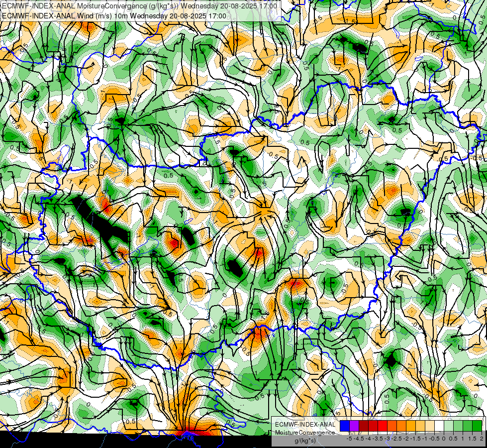Click the blue legend swatch below -5
Screen dimensions: 487x448
[x=345, y=426]
